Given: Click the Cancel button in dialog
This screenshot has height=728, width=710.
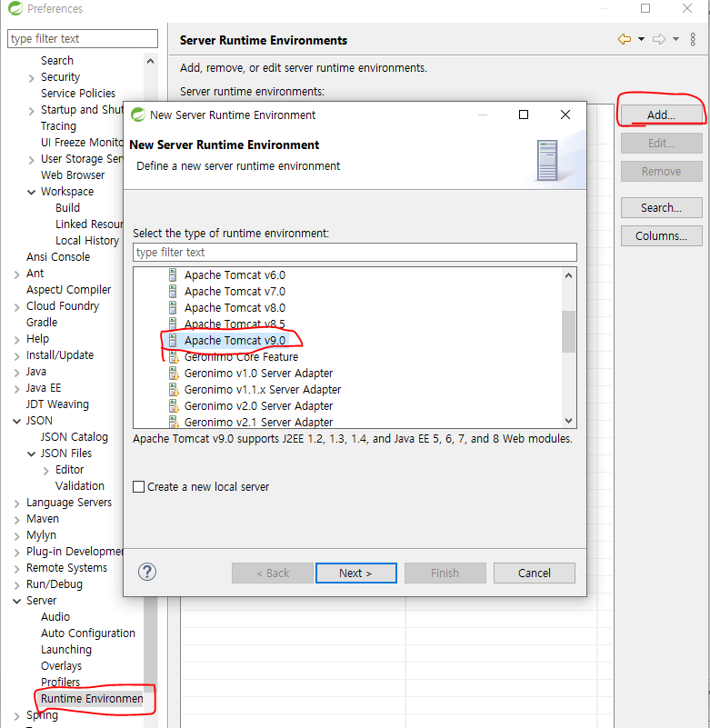Looking at the screenshot, I should 534,573.
